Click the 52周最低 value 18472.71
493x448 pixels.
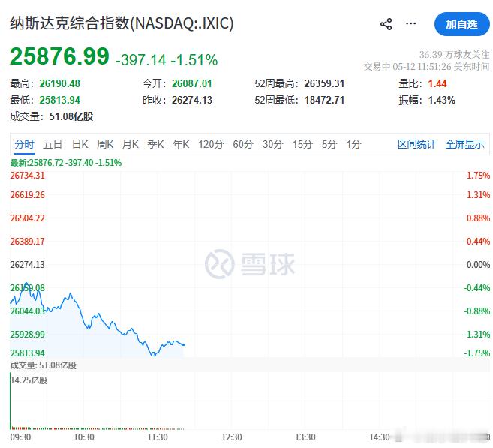[x=324, y=100]
